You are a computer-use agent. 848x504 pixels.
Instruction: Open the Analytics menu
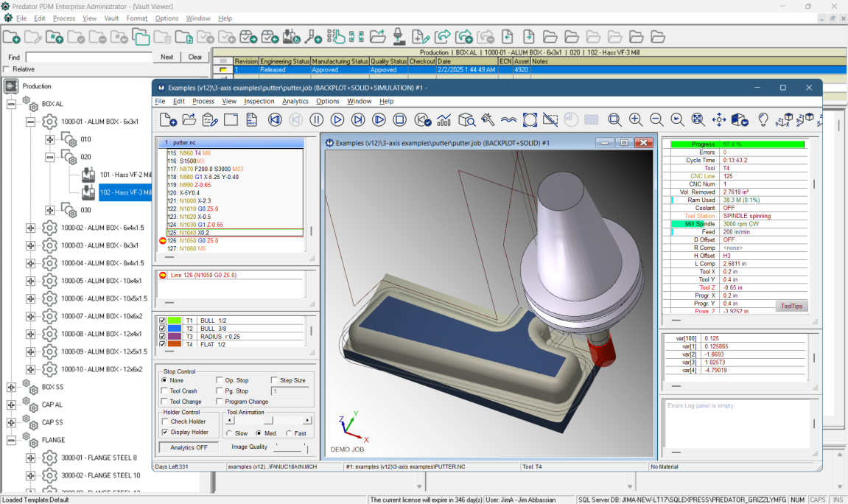[295, 101]
